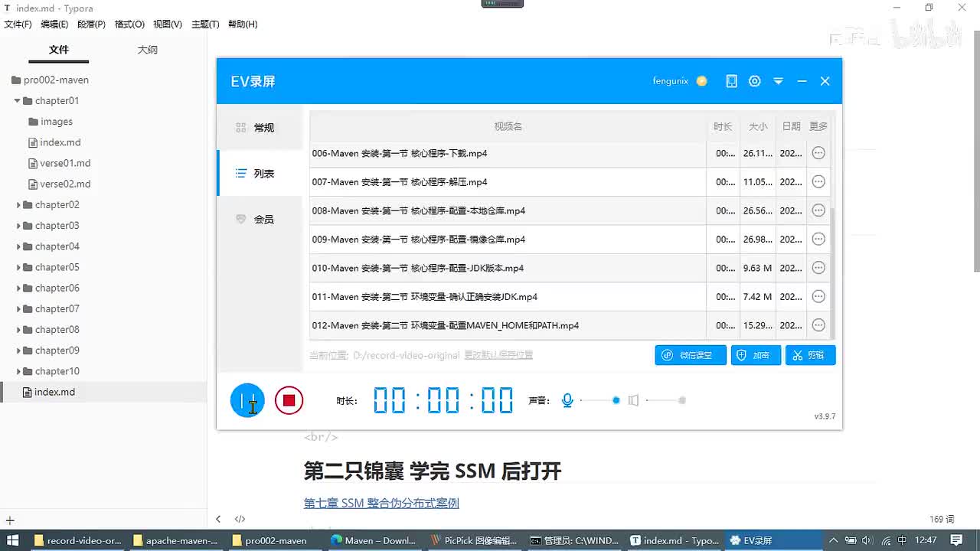Viewport: 980px width, 551px height.
Task: Open more options for 011-Maven video row
Action: tap(818, 297)
